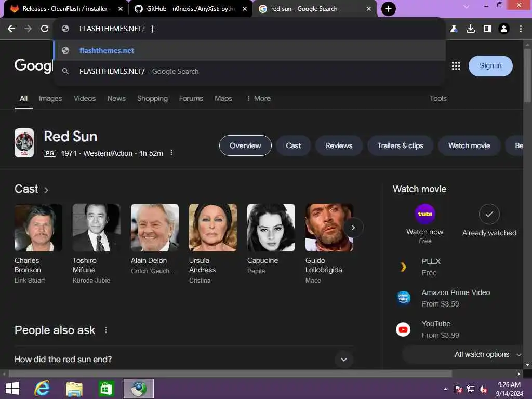Select the All search filter
532x399 pixels.
tap(23, 98)
